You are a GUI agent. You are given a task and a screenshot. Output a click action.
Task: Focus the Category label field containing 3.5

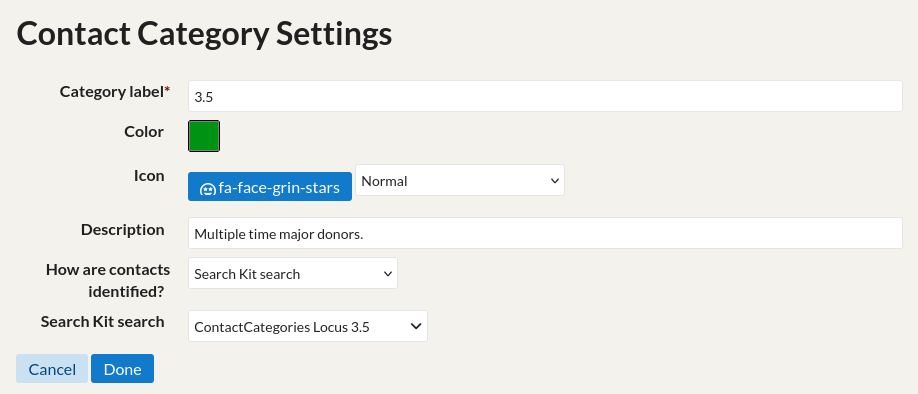tap(545, 97)
